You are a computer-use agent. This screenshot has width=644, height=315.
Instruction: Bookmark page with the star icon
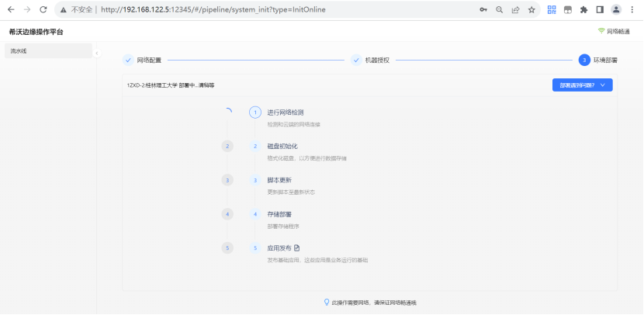coord(531,10)
